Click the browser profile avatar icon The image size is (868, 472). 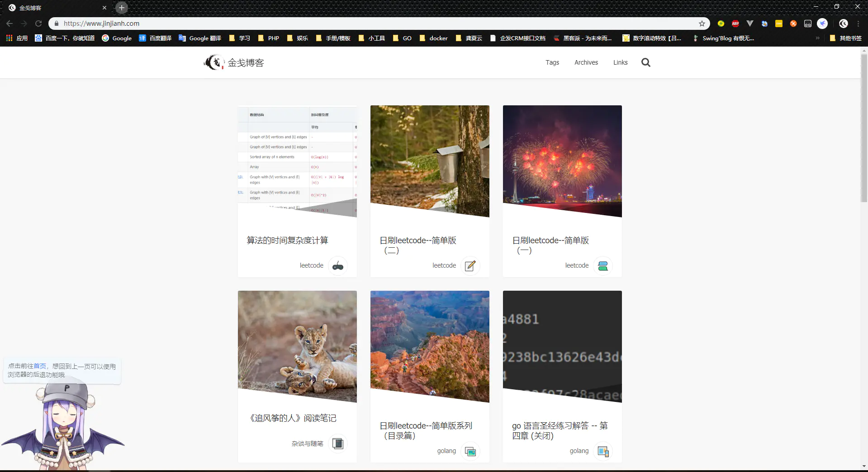click(x=844, y=24)
